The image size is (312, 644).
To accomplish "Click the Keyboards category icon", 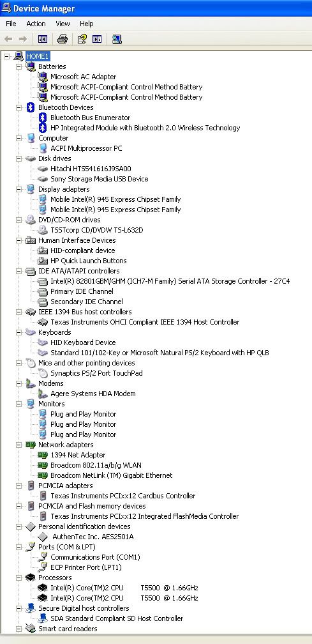I will coord(31,332).
